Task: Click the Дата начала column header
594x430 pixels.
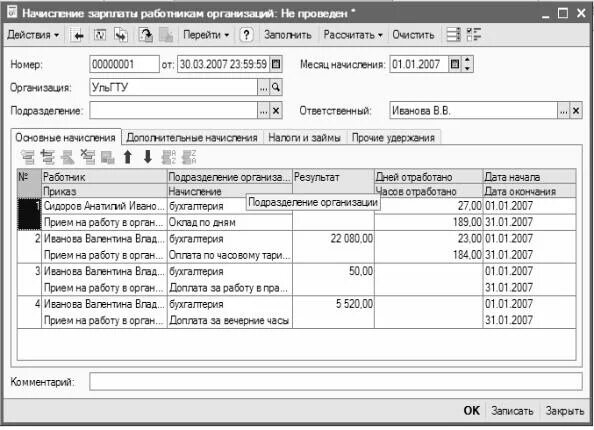Action: pyautogui.click(x=530, y=177)
